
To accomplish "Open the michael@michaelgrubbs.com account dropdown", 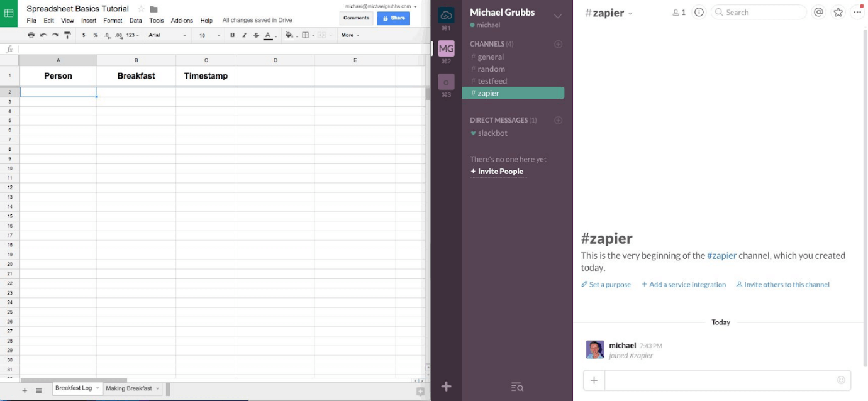I will tap(381, 6).
